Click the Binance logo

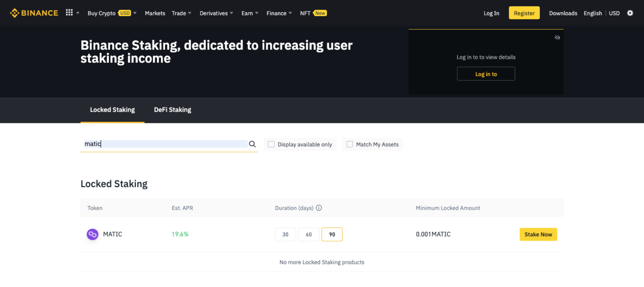coord(34,13)
